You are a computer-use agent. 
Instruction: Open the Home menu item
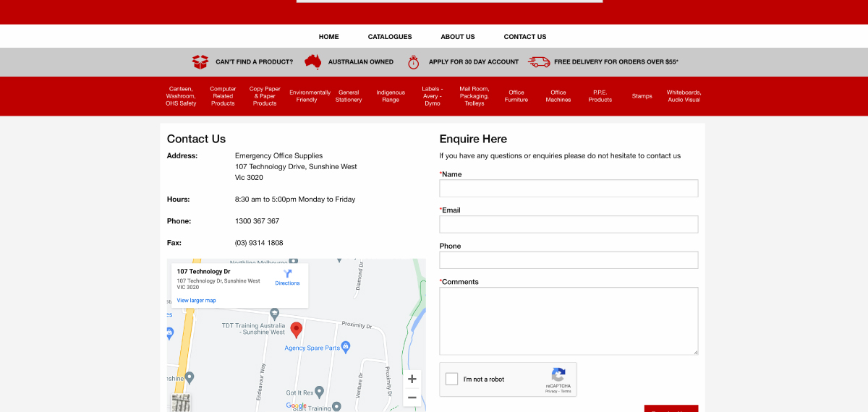pos(329,37)
